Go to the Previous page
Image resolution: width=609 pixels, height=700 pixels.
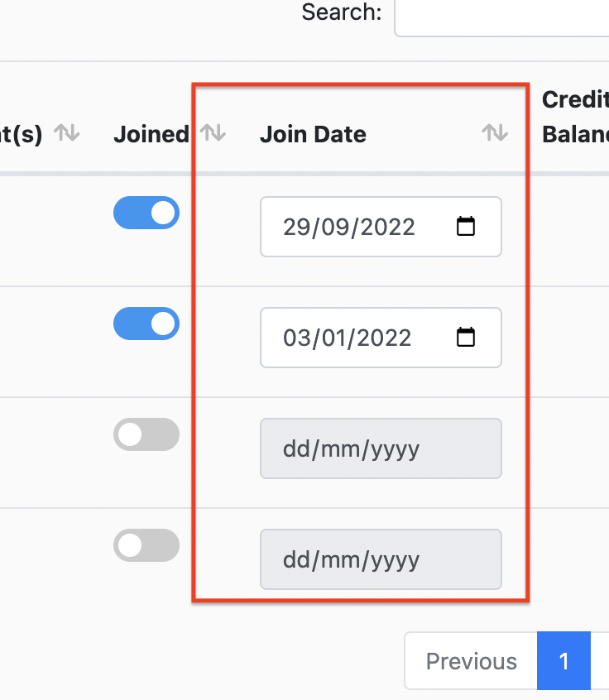coord(471,661)
